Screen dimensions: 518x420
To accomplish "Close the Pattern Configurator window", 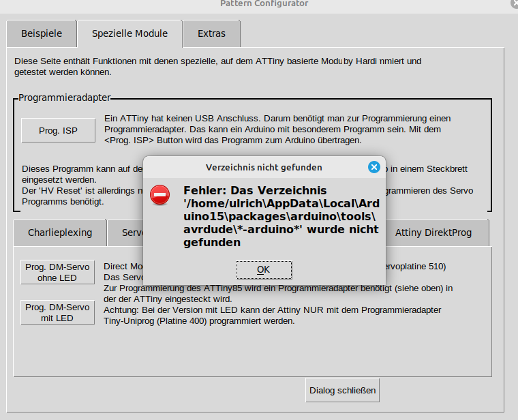I will 513,3.
